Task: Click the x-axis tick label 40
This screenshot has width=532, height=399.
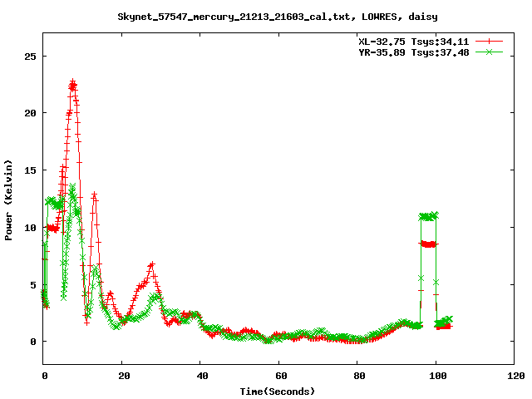Action: pos(202,376)
